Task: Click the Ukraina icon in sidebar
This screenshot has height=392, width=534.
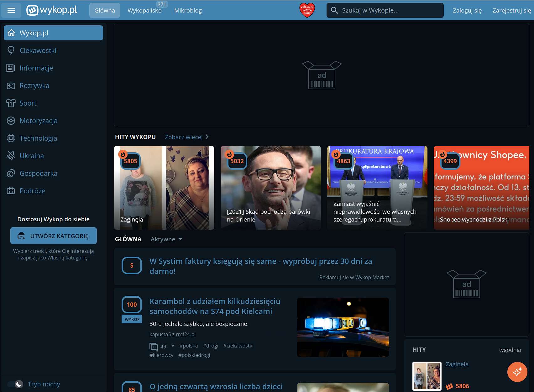Action: coord(11,156)
